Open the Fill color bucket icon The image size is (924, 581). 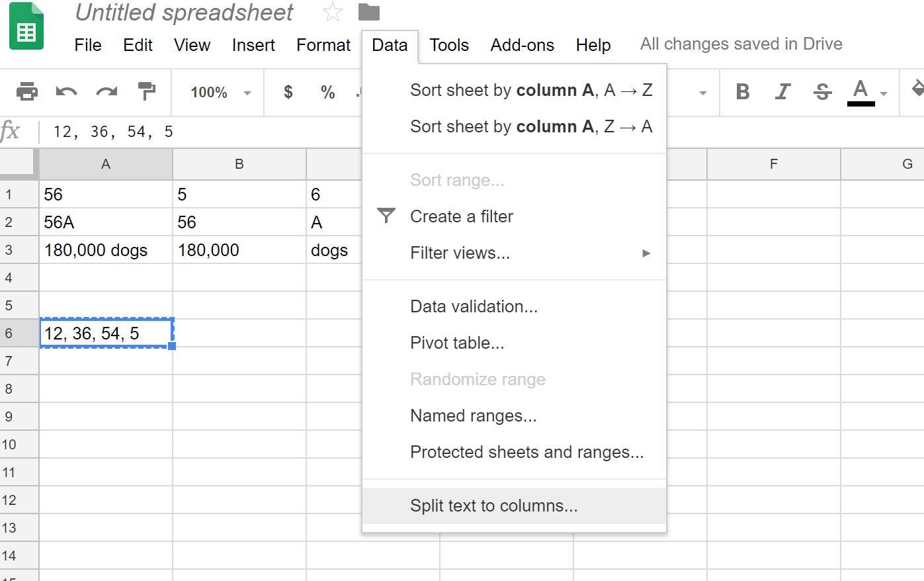point(918,93)
